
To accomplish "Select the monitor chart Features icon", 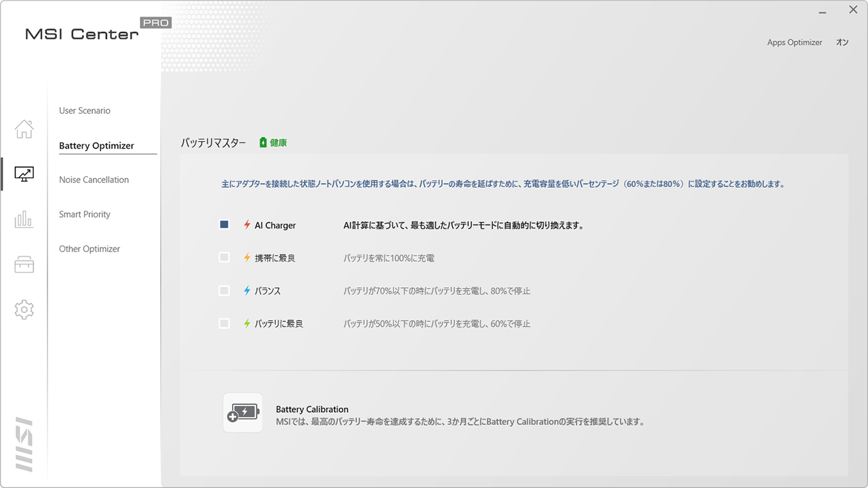I will 24,174.
